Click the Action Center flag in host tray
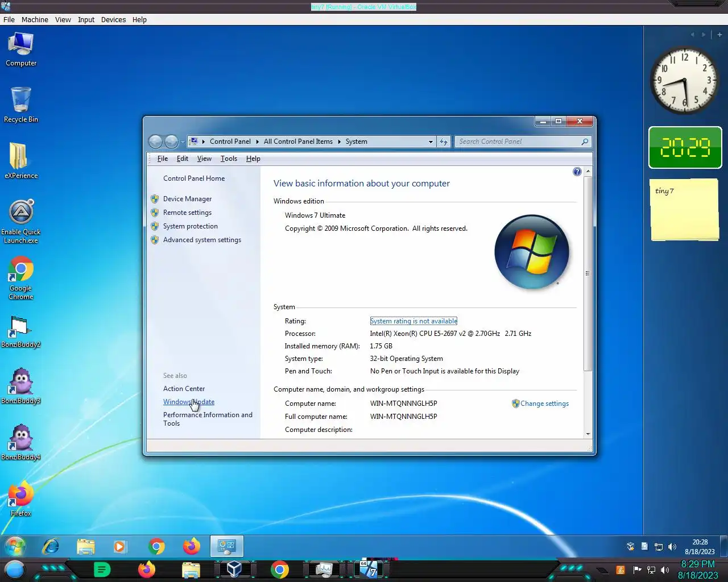The width and height of the screenshot is (728, 582). point(637,570)
